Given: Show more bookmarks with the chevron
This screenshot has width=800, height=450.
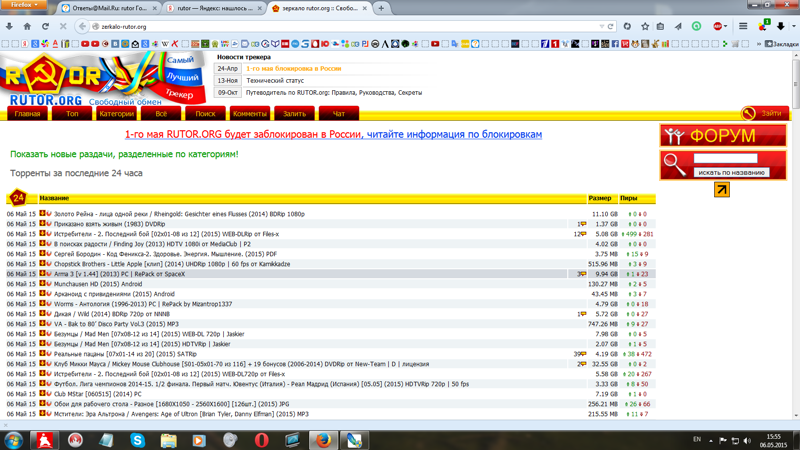Looking at the screenshot, I should pos(759,44).
